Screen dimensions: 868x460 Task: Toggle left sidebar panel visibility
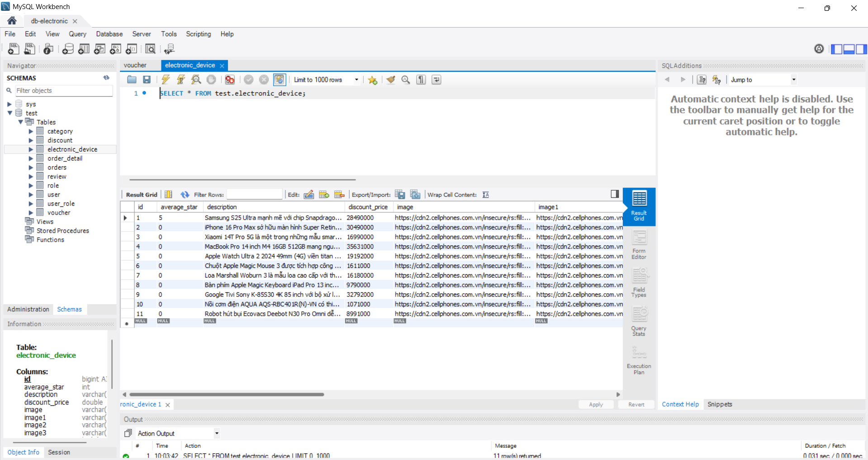(x=837, y=49)
